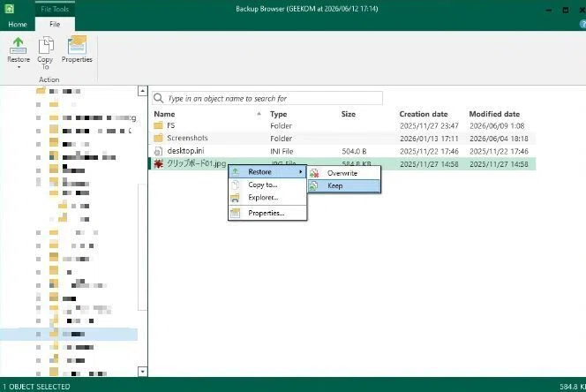Viewport: 586px width, 392px height.
Task: Click the help question mark icon
Action: 582,25
